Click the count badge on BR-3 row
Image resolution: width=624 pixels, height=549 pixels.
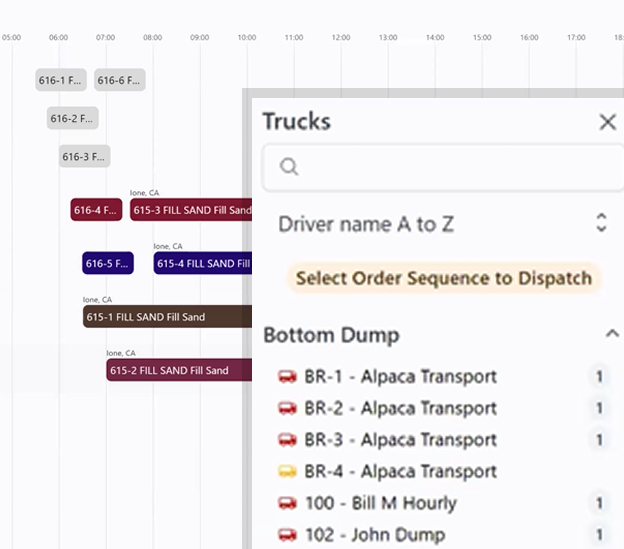point(599,440)
